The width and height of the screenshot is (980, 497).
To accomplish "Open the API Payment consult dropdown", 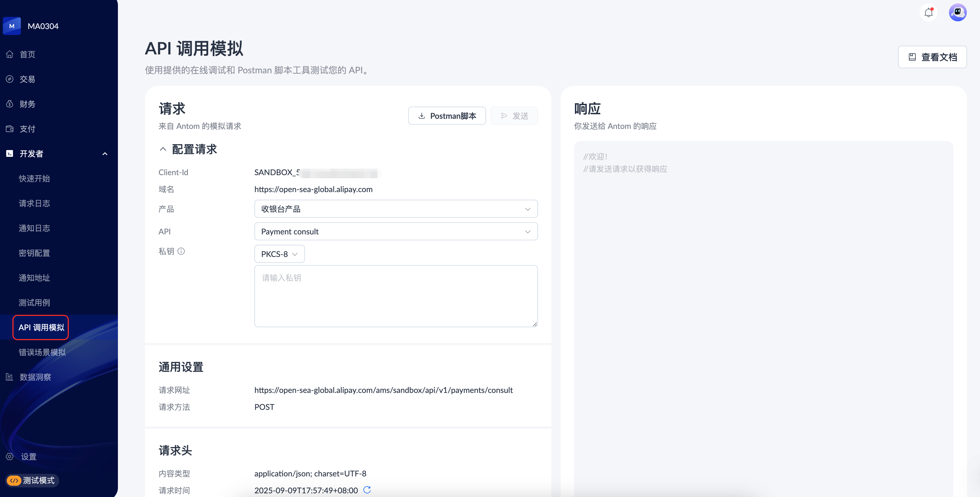I will (396, 231).
